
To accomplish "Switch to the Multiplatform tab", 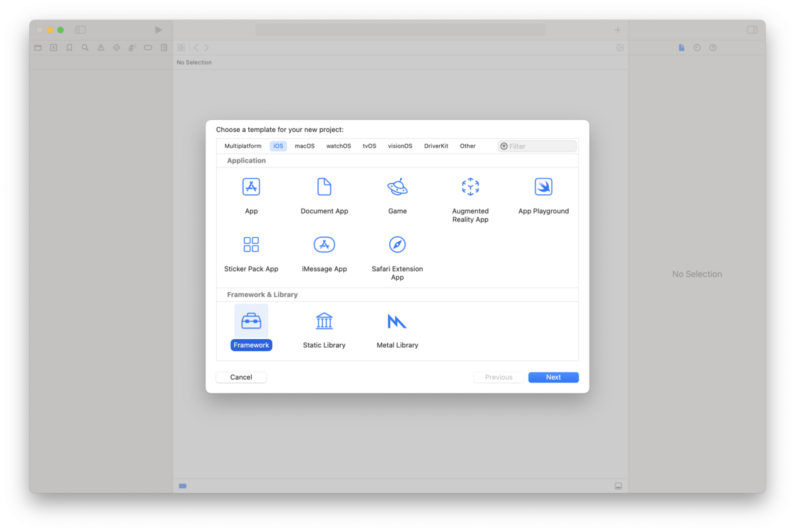I will point(243,146).
